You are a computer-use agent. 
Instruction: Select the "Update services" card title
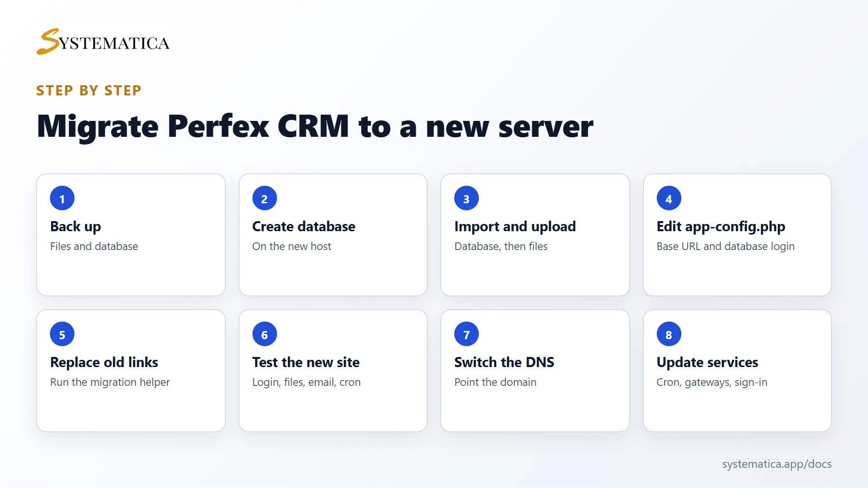click(707, 362)
